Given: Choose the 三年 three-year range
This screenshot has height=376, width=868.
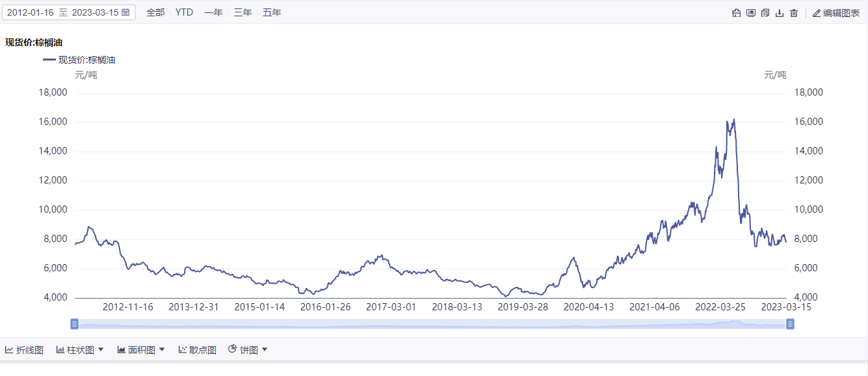Looking at the screenshot, I should [x=243, y=12].
